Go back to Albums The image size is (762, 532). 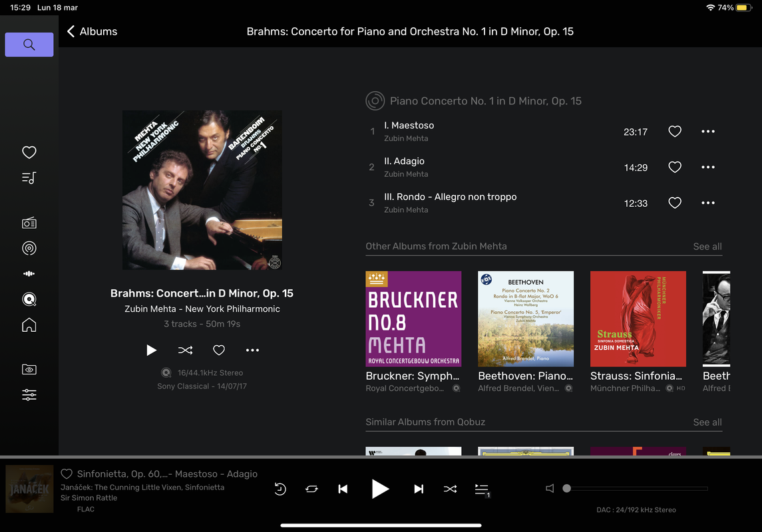tap(92, 31)
